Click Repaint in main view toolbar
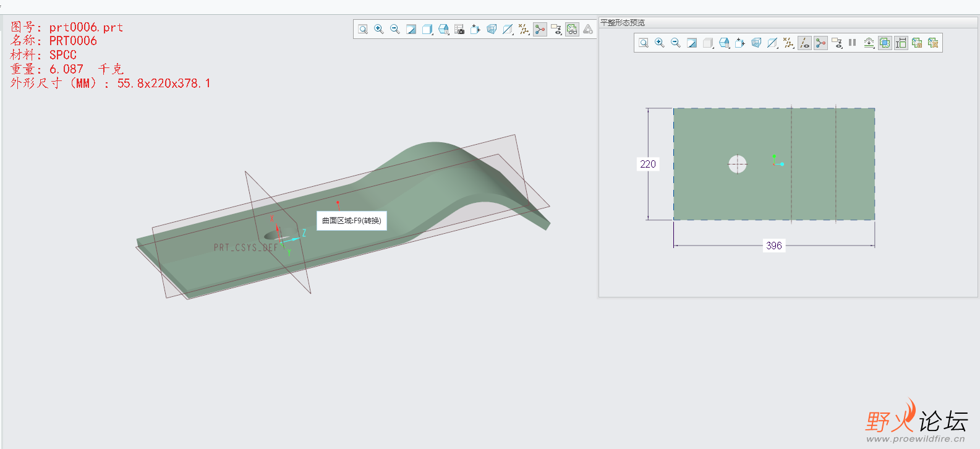Screen dimensions: 980x449 411,29
